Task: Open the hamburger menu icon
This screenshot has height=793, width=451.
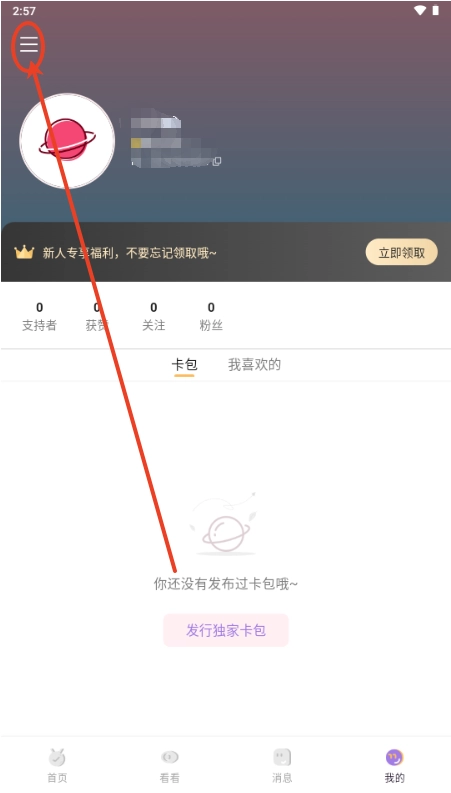Action: point(29,45)
